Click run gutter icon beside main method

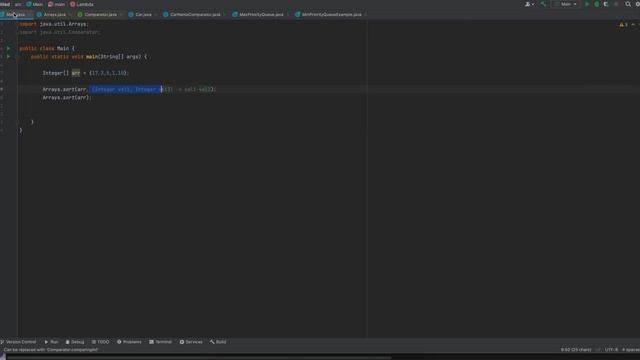tap(8, 56)
